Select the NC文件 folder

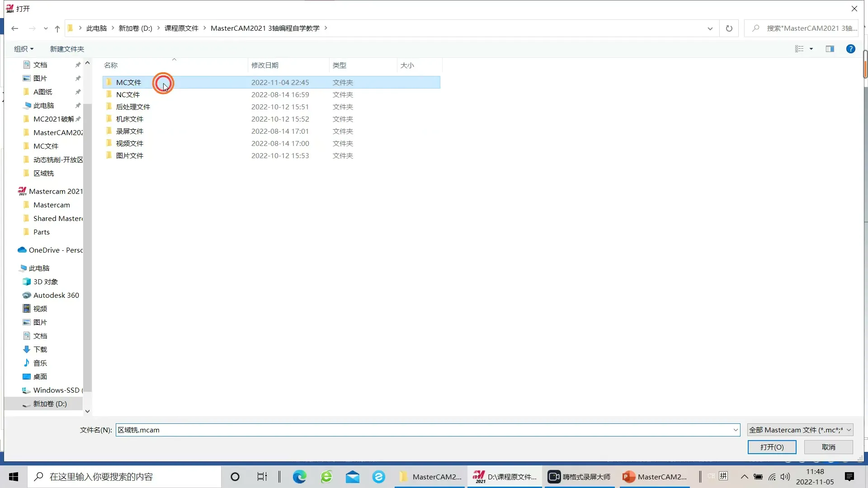128,94
